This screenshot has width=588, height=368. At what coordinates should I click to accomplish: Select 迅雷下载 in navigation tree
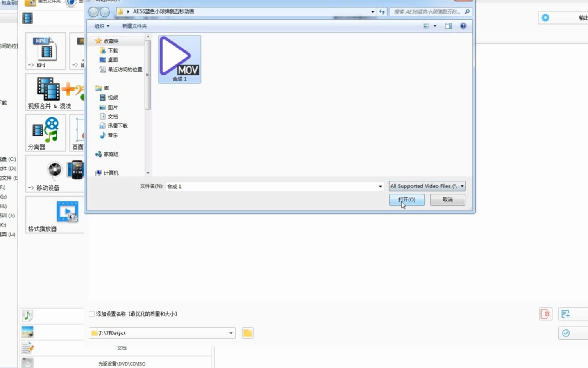pos(114,126)
